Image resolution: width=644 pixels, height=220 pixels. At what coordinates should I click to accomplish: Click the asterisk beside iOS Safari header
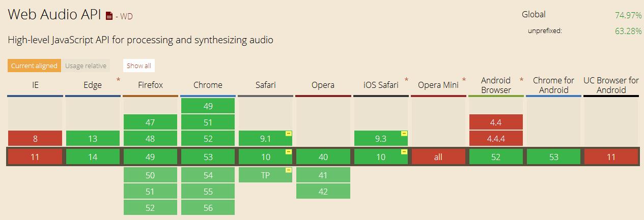tap(406, 80)
